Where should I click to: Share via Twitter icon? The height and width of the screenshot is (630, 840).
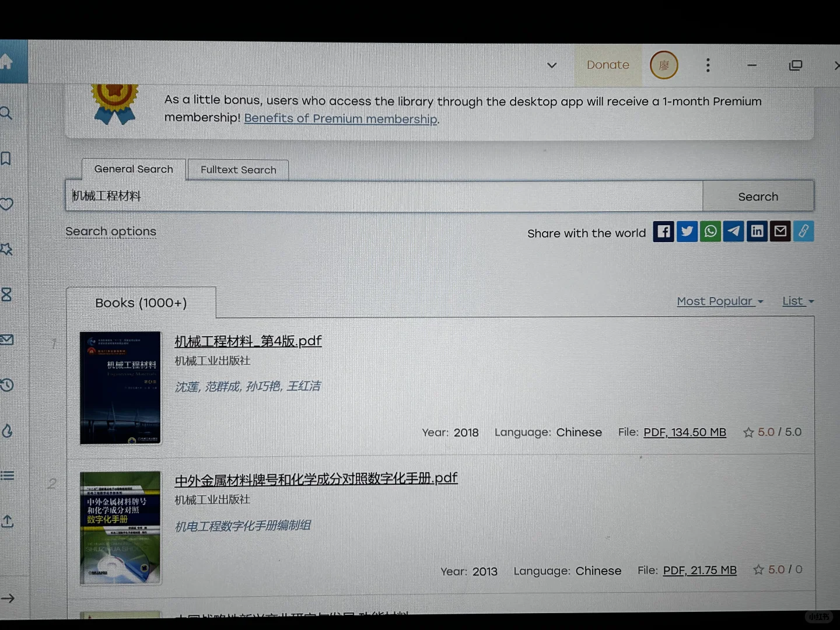687,232
